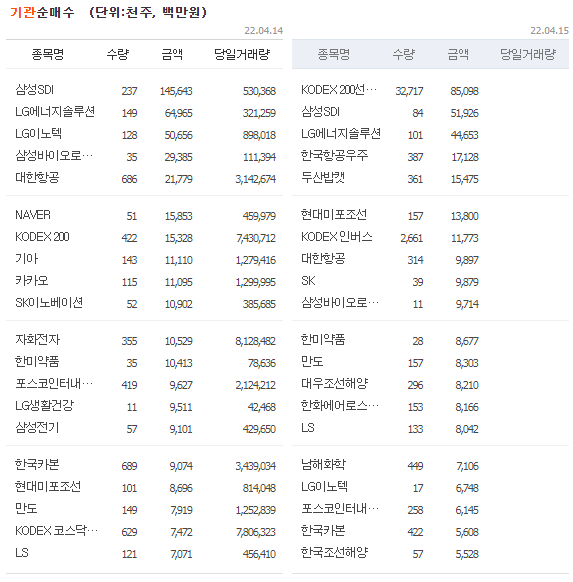Click the amount 51,926
573x582 pixels.
[x=464, y=113]
